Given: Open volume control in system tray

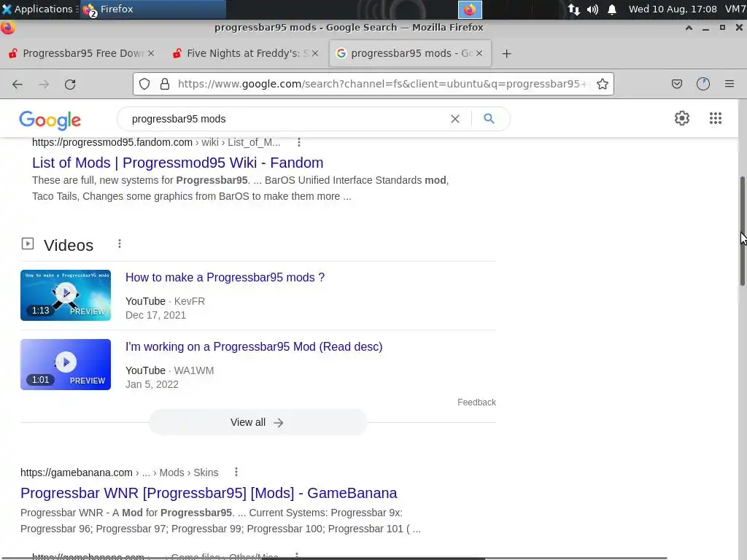Looking at the screenshot, I should pos(592,9).
